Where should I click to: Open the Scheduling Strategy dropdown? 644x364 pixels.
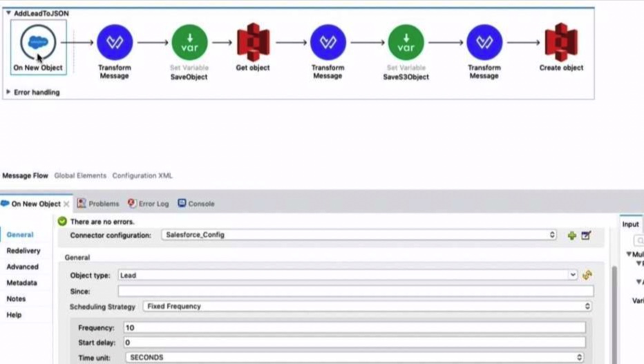pyautogui.click(x=367, y=306)
